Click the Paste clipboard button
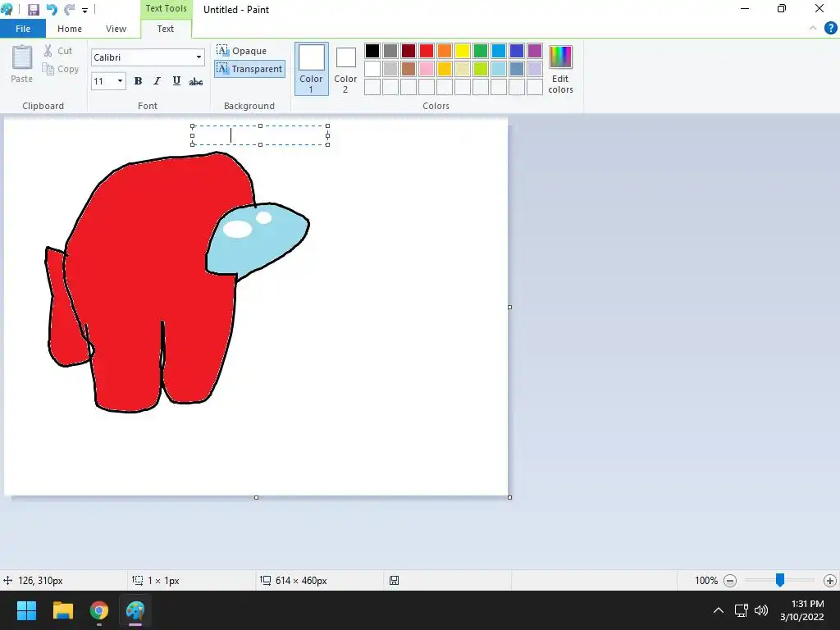 22,64
